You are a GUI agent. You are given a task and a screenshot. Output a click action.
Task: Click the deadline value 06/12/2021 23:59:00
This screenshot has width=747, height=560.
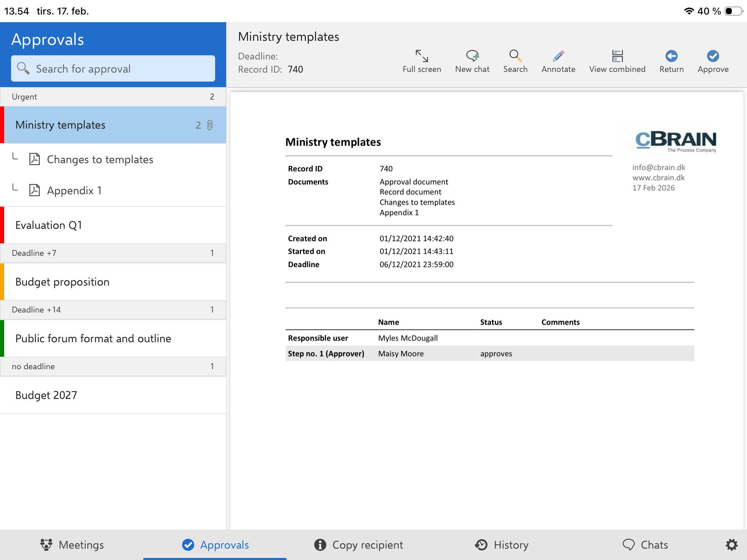[416, 264]
